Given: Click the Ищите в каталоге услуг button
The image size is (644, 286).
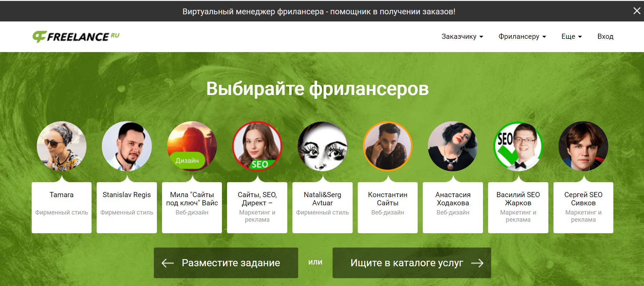Looking at the screenshot, I should tap(412, 263).
